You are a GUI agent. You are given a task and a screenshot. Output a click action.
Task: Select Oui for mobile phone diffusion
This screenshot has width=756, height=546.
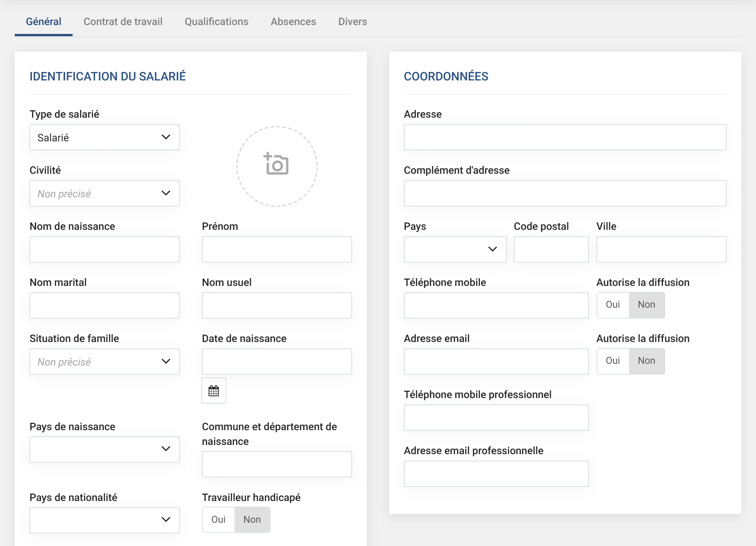point(613,305)
